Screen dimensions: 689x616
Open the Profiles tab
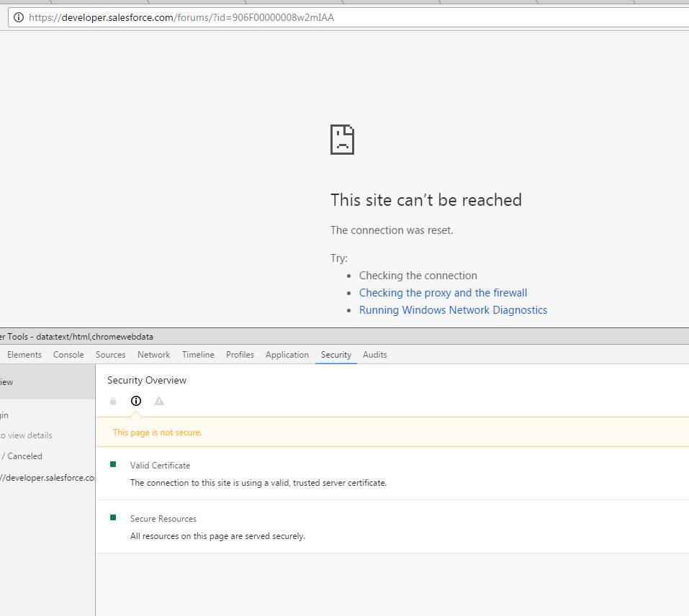click(x=240, y=355)
